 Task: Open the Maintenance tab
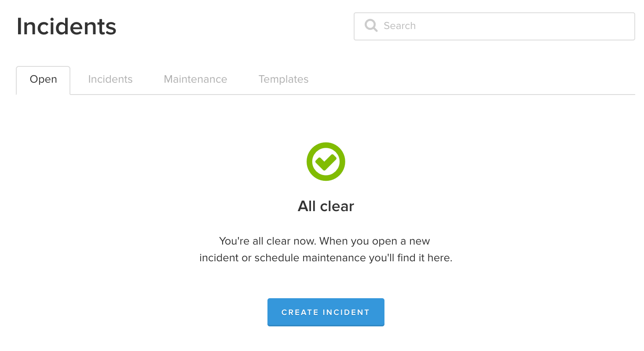[195, 80]
